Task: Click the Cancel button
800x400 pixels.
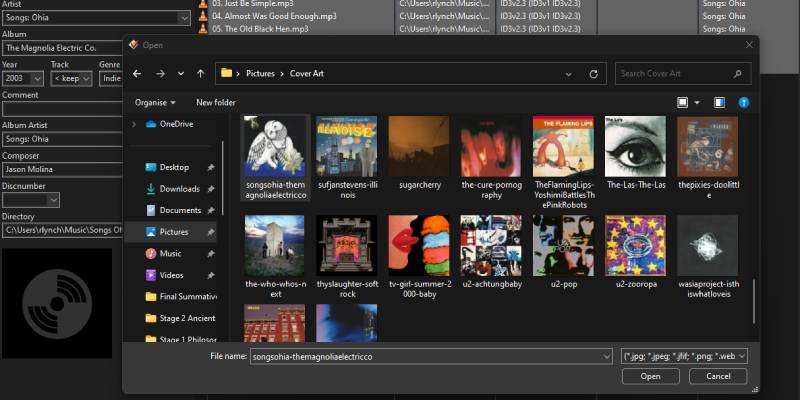Action: (718, 377)
